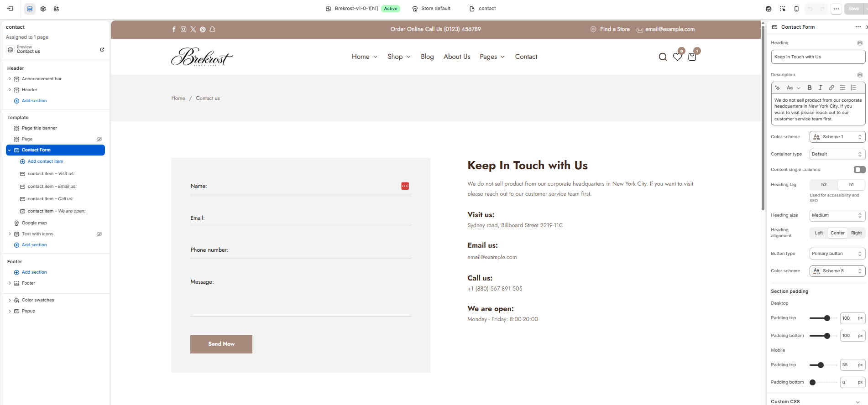This screenshot has width=868, height=405.
Task: Set heading alignment to Left
Action: click(819, 233)
